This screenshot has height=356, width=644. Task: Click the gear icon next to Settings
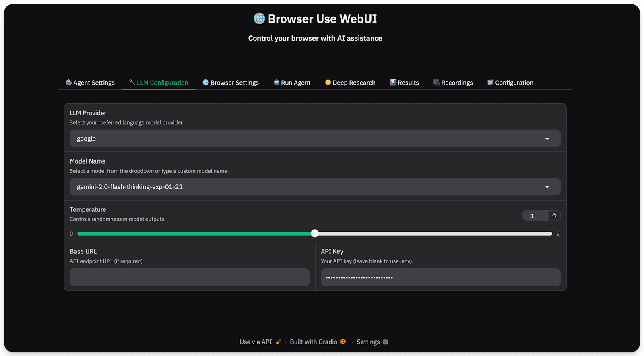click(x=386, y=342)
